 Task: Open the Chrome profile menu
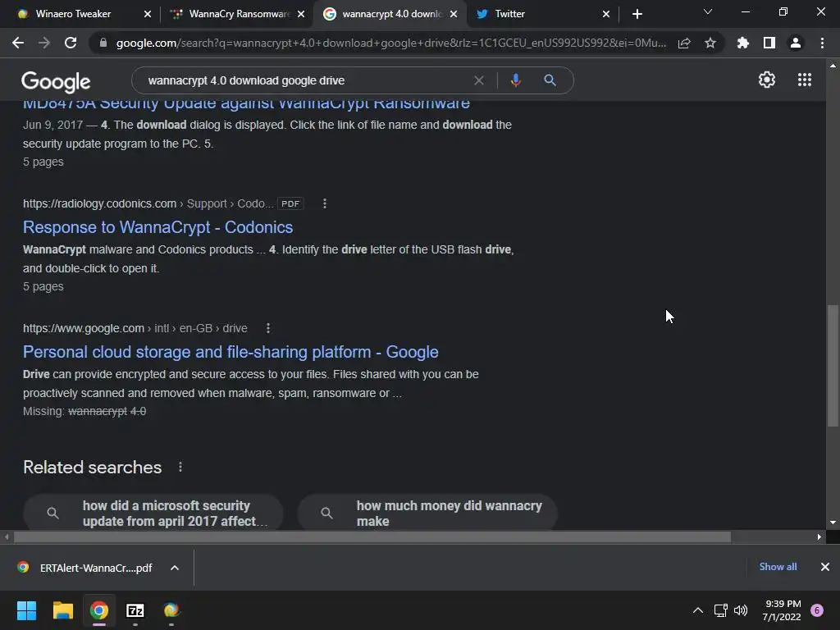click(796, 43)
